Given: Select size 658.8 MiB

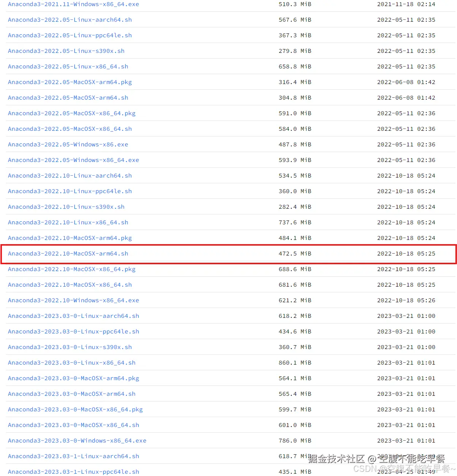Looking at the screenshot, I should pyautogui.click(x=295, y=67).
